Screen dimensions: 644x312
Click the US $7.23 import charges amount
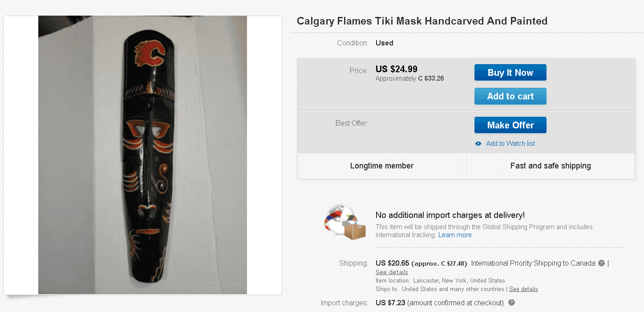390,303
